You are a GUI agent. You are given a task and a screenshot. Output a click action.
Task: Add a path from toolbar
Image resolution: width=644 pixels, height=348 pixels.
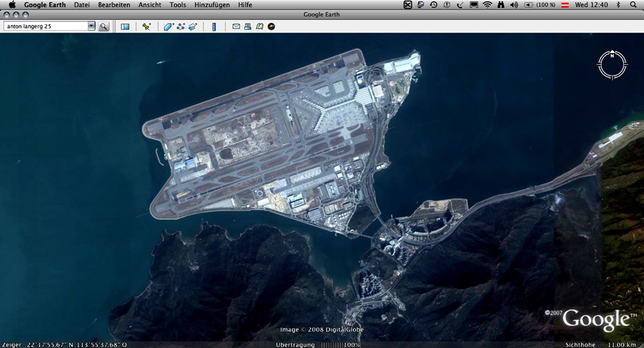(180, 27)
